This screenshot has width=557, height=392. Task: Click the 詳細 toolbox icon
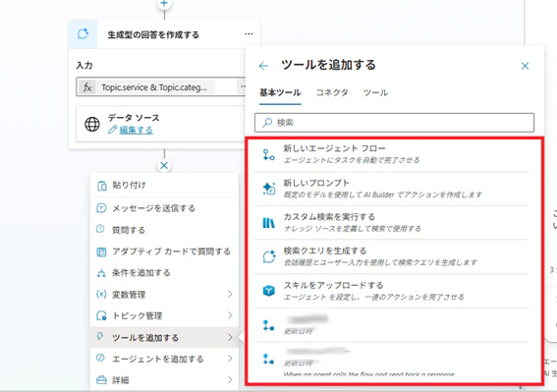101,380
